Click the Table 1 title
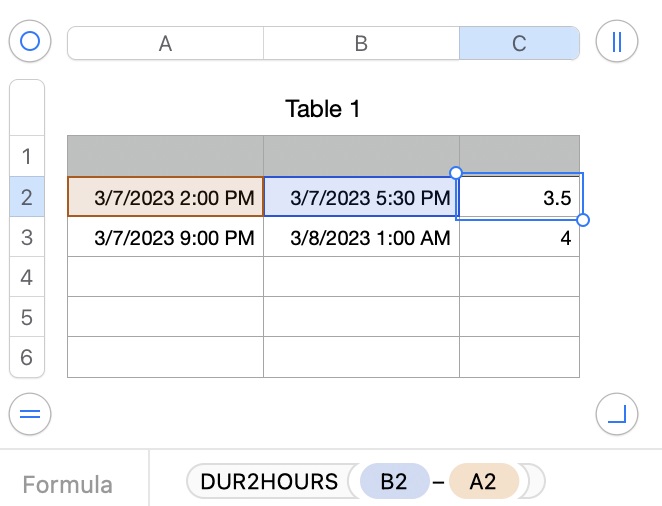 [323, 109]
